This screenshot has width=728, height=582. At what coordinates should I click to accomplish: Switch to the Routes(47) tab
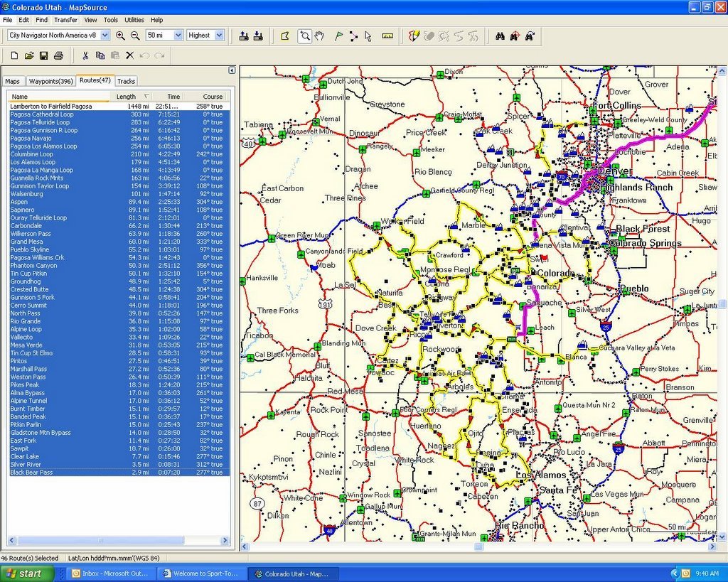(x=95, y=80)
